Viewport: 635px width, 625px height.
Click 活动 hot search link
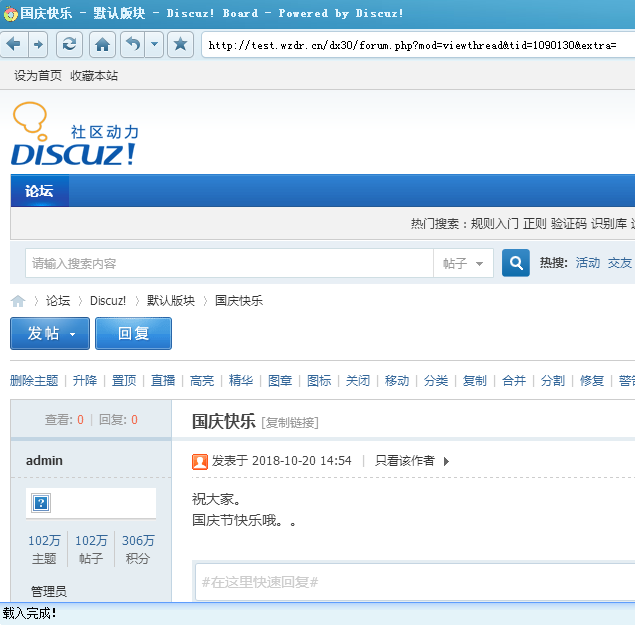point(588,263)
